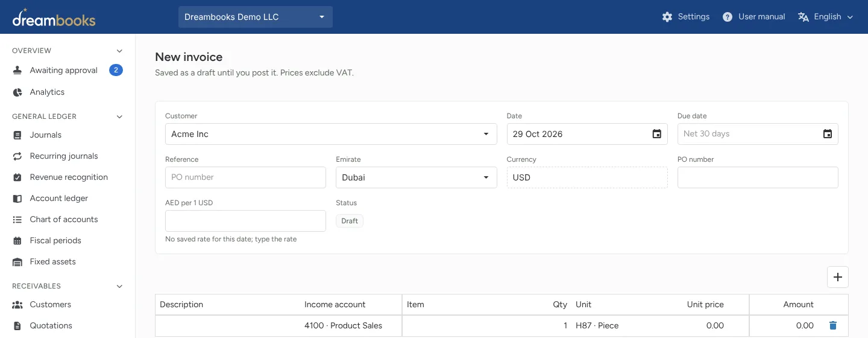Click the Fiscal periods calendar icon
The height and width of the screenshot is (338, 868).
tap(17, 241)
